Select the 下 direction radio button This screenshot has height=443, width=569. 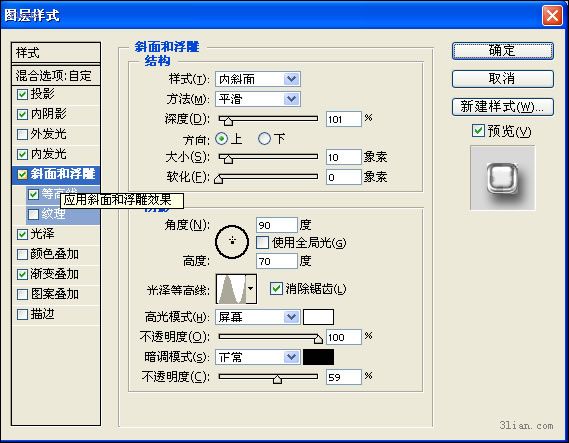coord(264,138)
